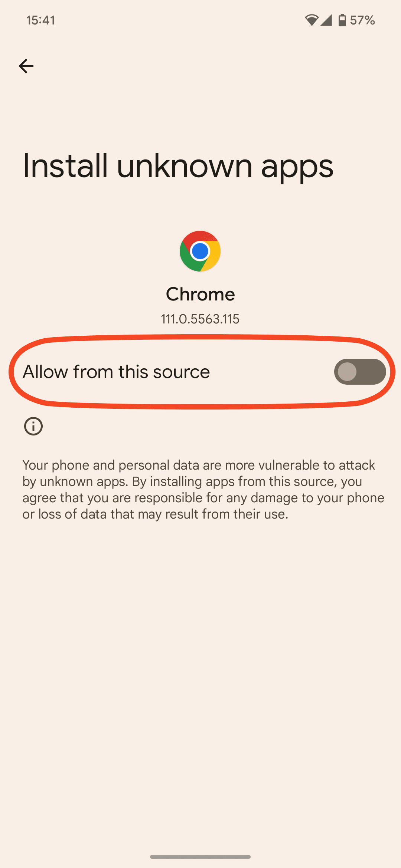Viewport: 401px width, 868px height.
Task: Go back using the arrow icon
Action: click(x=26, y=66)
